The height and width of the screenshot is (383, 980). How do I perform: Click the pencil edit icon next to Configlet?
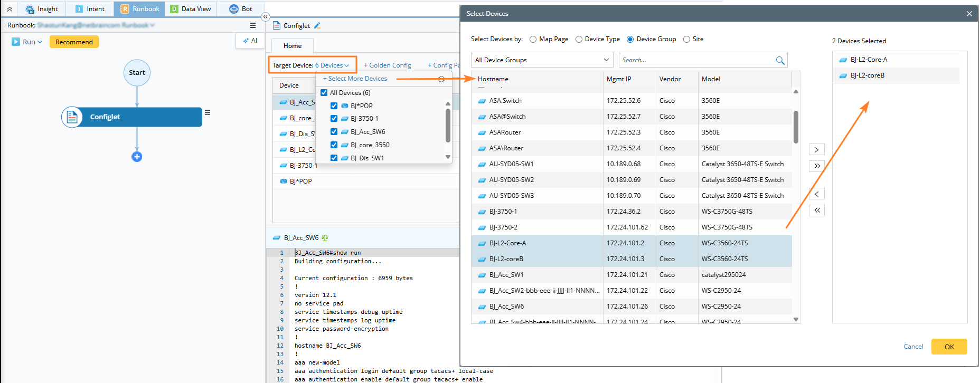point(317,25)
